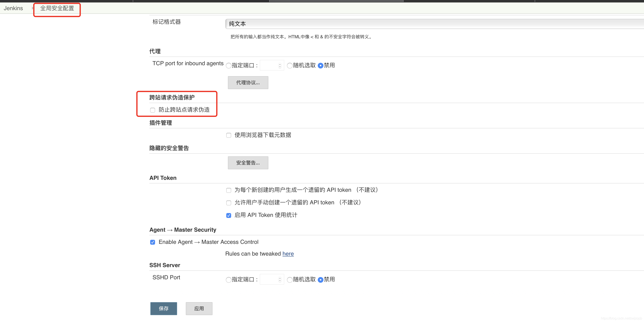This screenshot has width=644, height=322.
Task: Click the 保存 button
Action: (164, 308)
